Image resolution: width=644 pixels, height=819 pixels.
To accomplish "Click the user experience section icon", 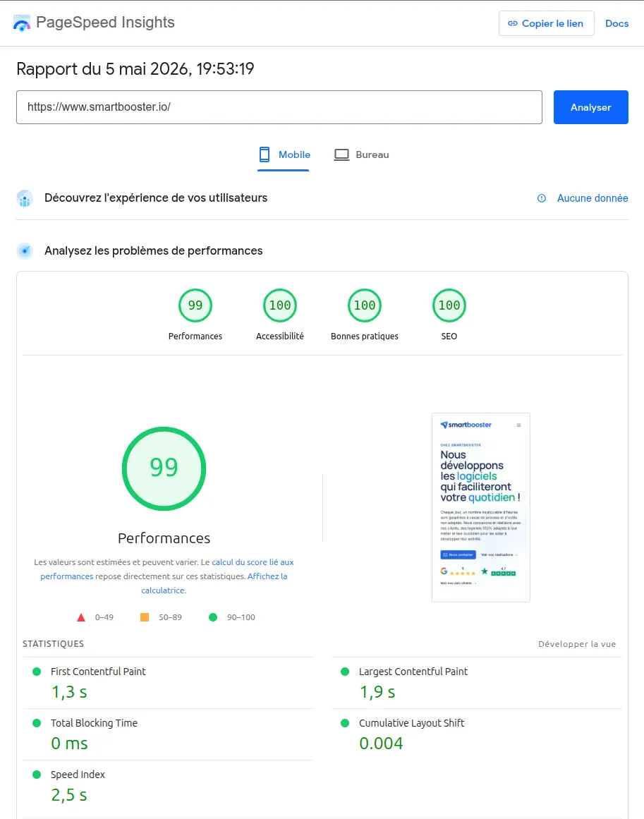I will click(x=25, y=198).
